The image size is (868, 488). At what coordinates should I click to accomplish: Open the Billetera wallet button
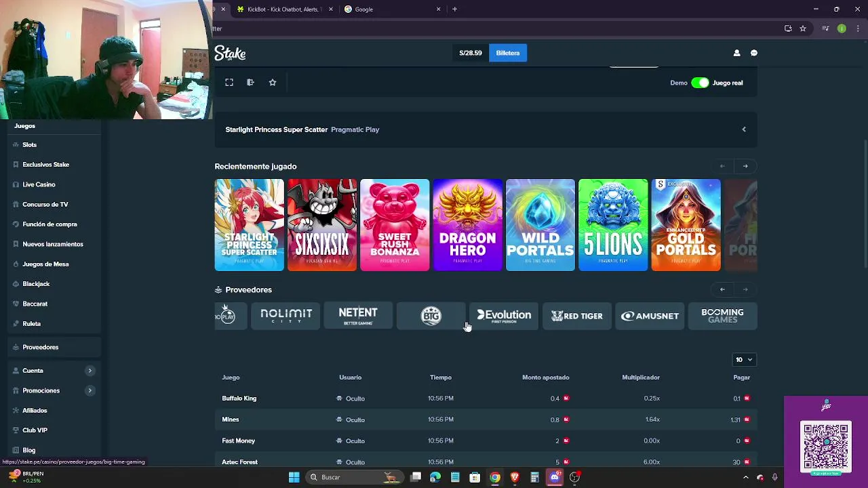508,53
